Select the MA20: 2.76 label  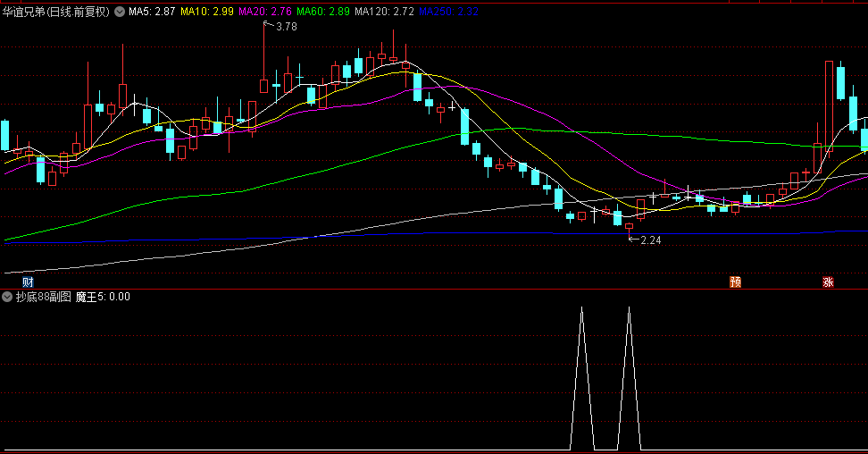click(264, 12)
